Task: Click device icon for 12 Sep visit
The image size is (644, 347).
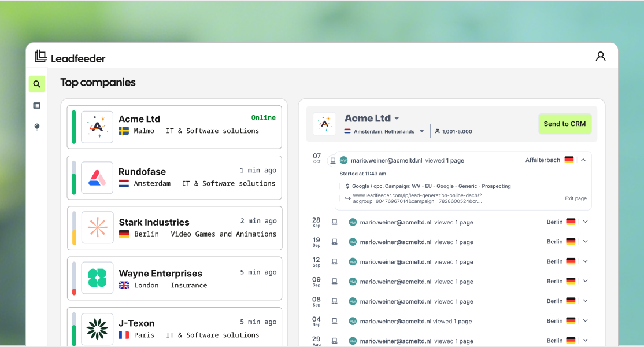Action: pyautogui.click(x=334, y=261)
